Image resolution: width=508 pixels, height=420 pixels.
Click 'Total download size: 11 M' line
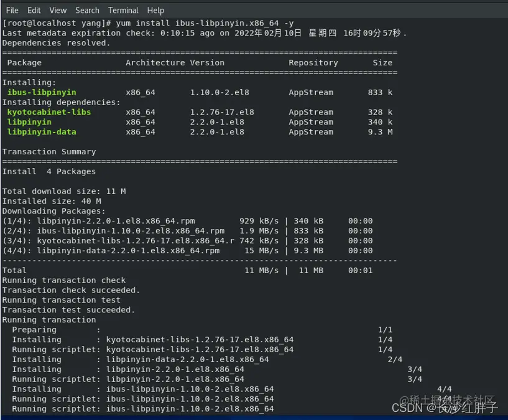pos(64,192)
